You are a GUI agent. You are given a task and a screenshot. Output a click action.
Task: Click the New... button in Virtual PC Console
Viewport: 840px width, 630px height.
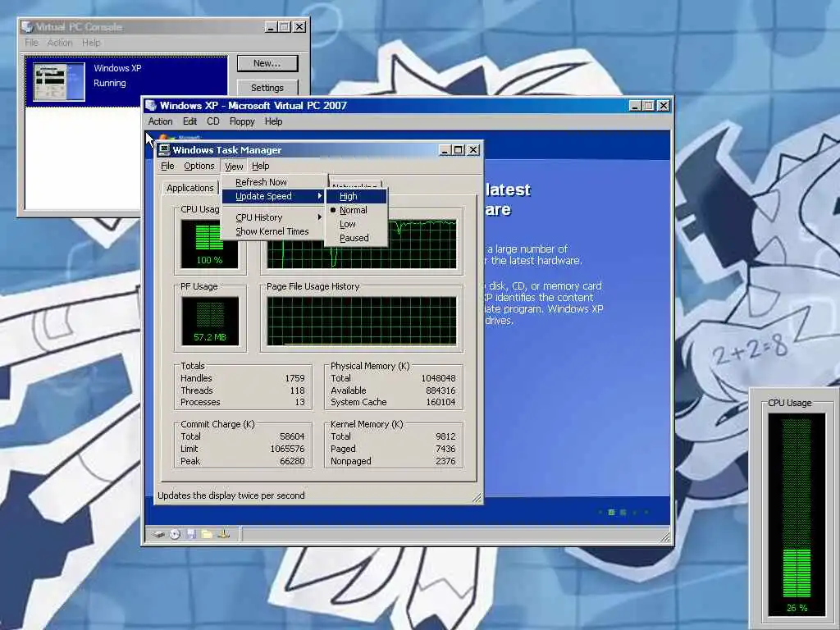click(267, 63)
